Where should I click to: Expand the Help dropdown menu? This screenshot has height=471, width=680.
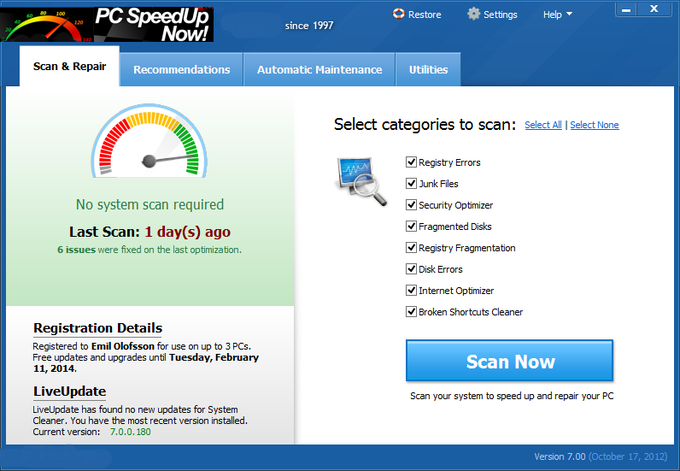click(557, 15)
